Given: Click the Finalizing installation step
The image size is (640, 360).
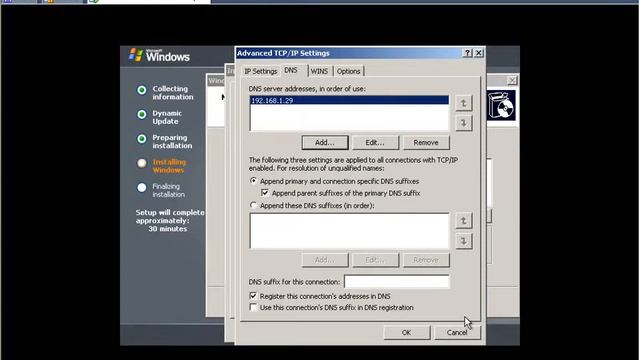Looking at the screenshot, I should pos(168,190).
